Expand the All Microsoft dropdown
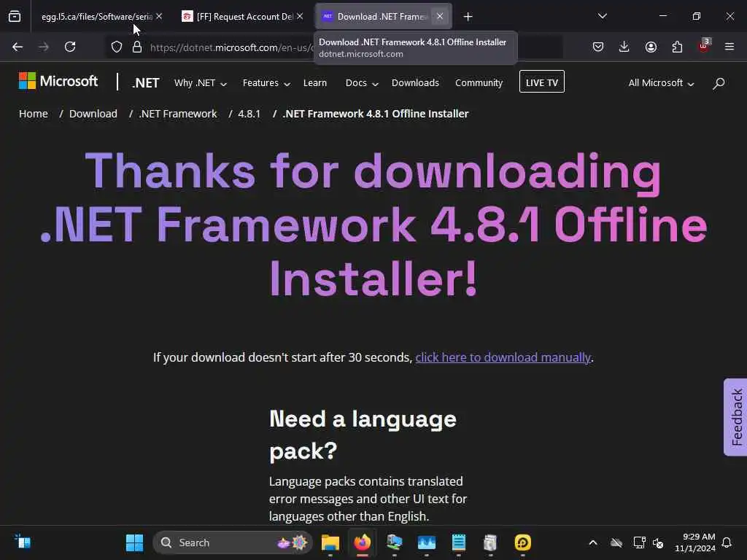747x560 pixels. [661, 83]
